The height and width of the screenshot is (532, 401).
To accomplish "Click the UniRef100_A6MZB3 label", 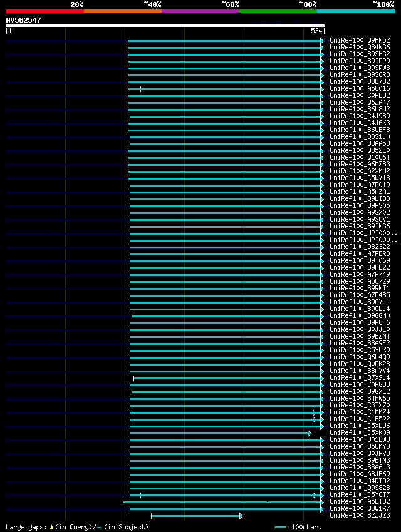I will [x=360, y=164].
